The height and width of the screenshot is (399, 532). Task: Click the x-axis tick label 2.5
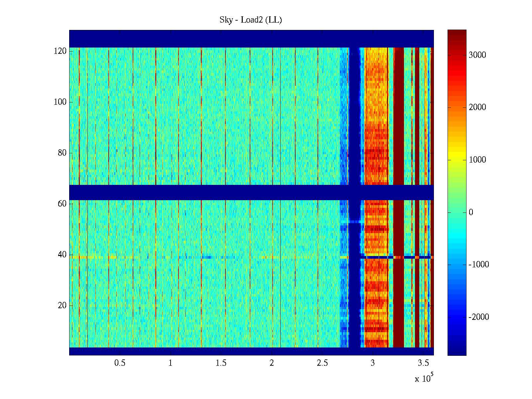point(322,363)
